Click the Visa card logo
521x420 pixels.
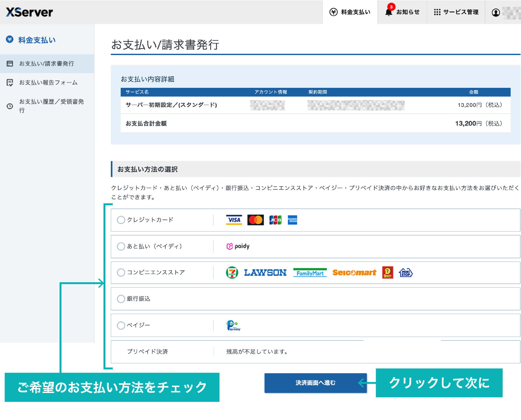[x=234, y=220]
